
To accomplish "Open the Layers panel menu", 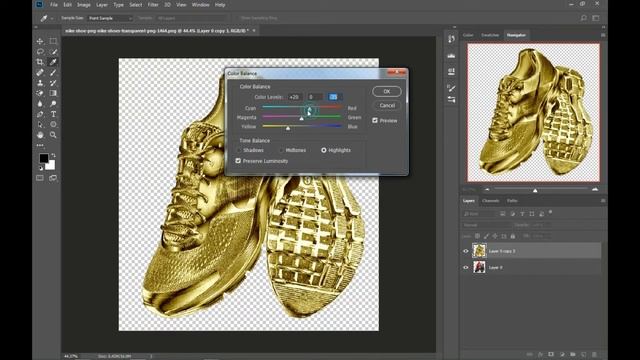I will point(603,201).
